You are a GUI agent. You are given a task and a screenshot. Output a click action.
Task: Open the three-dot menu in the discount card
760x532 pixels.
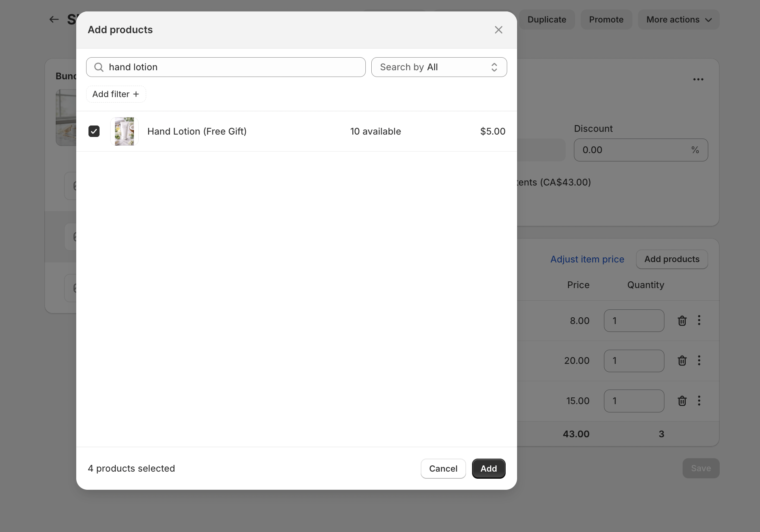coord(698,79)
